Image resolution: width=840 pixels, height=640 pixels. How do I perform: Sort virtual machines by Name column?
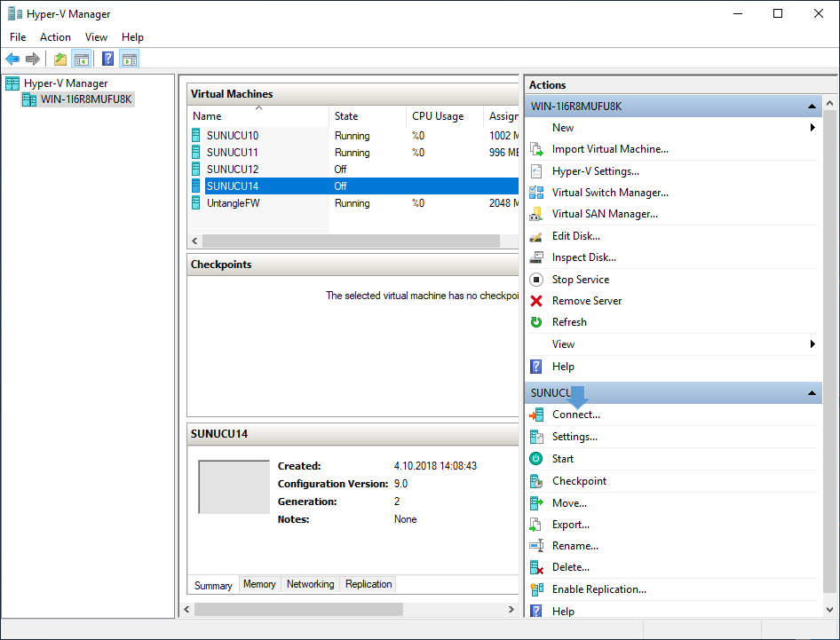coord(258,115)
